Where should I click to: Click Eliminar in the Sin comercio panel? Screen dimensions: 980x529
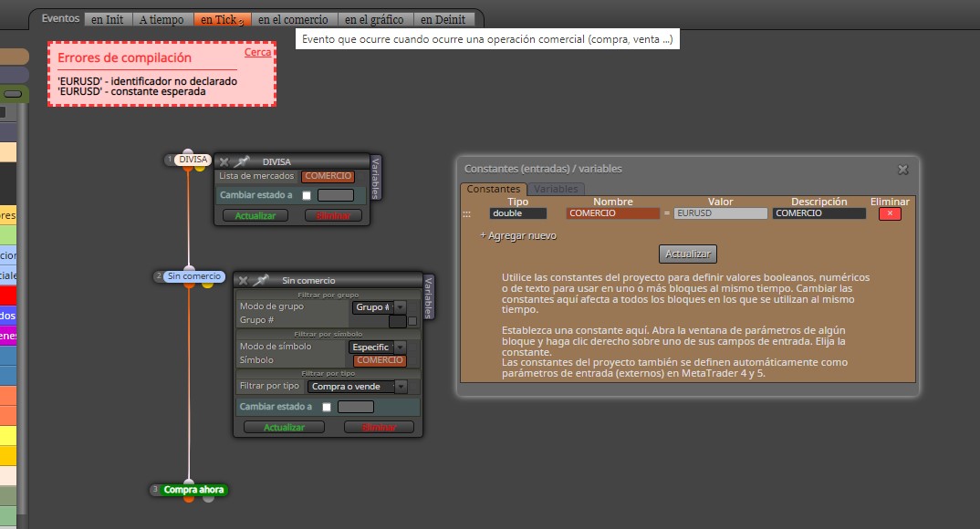[x=379, y=427]
